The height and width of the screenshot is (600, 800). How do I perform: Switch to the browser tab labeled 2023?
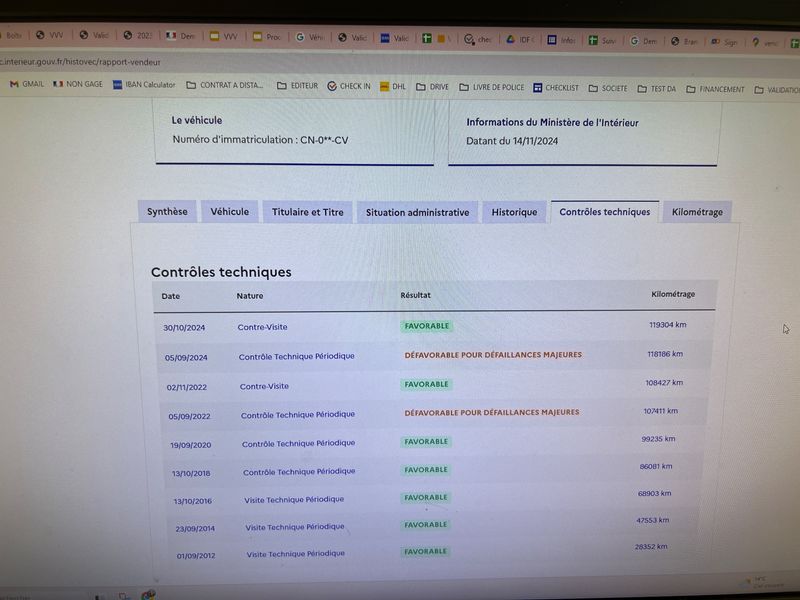138,35
